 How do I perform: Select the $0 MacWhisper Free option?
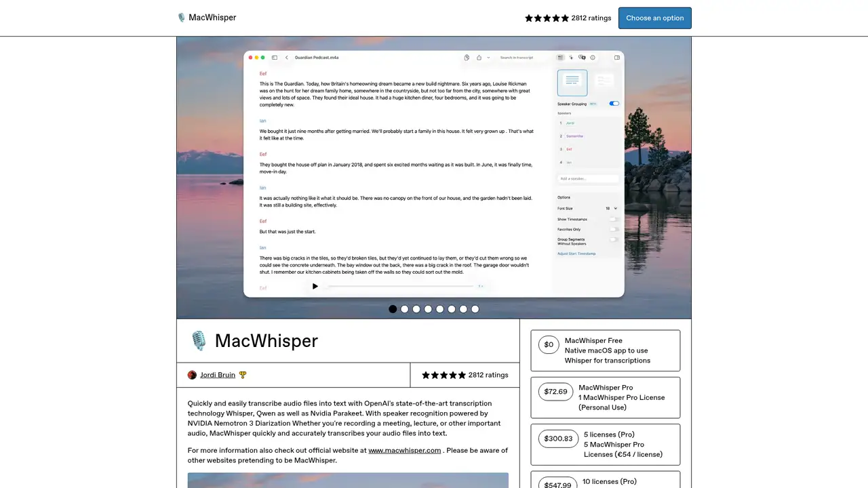tap(606, 350)
